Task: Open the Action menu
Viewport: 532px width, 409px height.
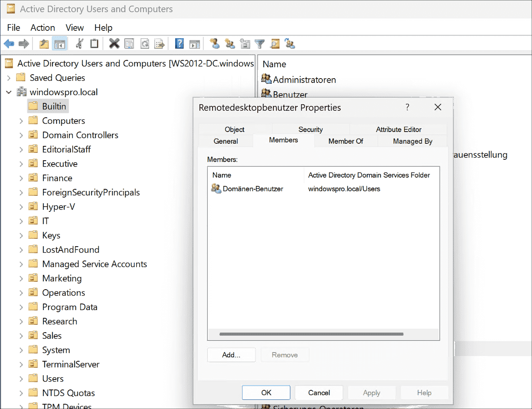Action: [x=43, y=27]
